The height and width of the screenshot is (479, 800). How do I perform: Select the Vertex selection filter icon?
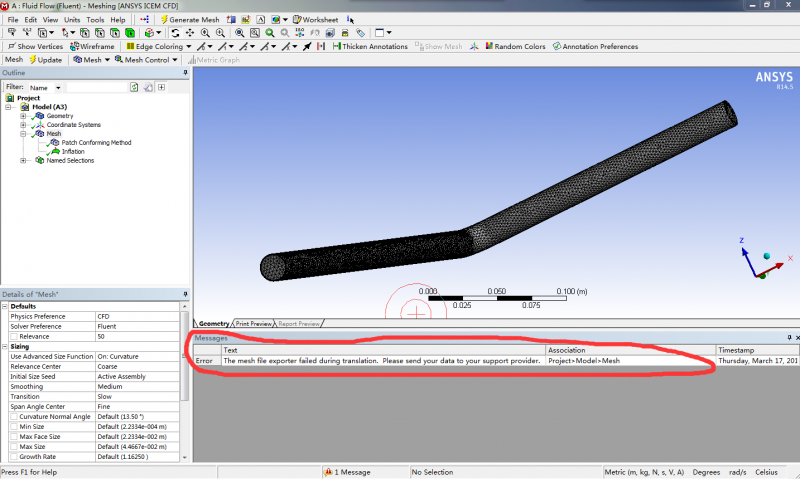pos(85,33)
